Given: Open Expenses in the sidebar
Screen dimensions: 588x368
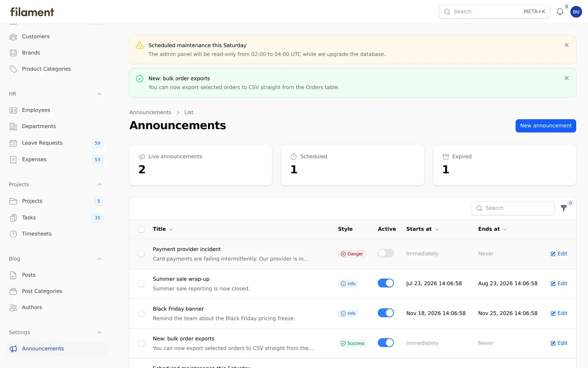Looking at the screenshot, I should coord(56,160).
